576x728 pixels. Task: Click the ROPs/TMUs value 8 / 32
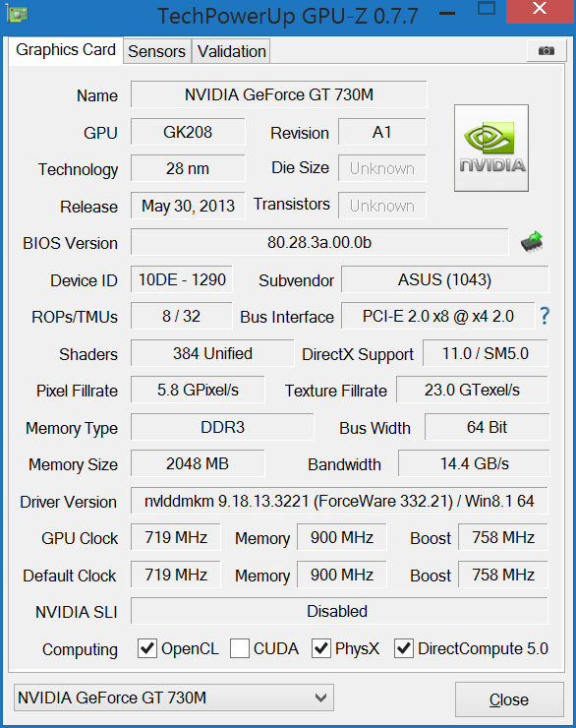click(182, 316)
